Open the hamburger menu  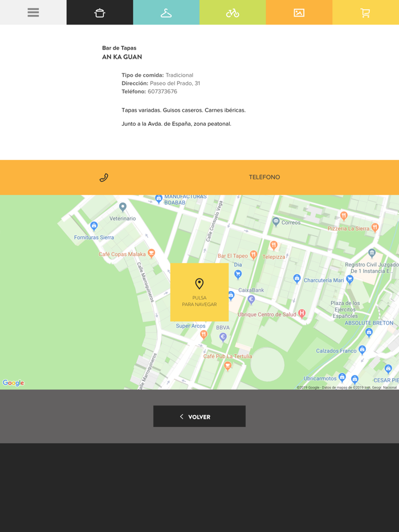[x=33, y=13]
